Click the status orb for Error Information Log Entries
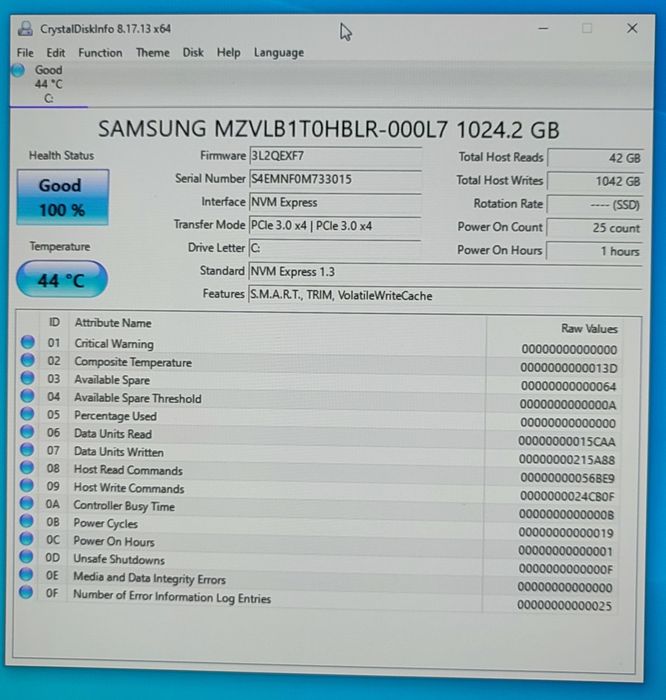Viewport: 666px width, 700px height. point(26,592)
